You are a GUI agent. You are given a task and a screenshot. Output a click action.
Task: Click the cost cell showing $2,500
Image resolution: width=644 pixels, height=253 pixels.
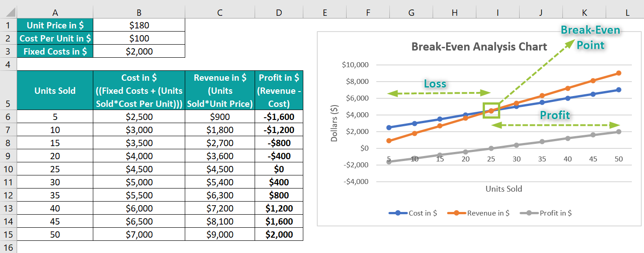pyautogui.click(x=139, y=117)
